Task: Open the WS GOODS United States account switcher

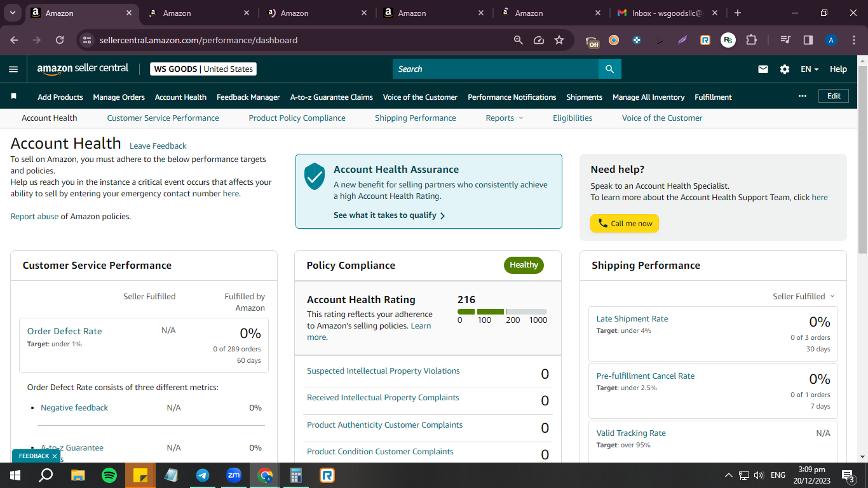Action: [x=203, y=69]
